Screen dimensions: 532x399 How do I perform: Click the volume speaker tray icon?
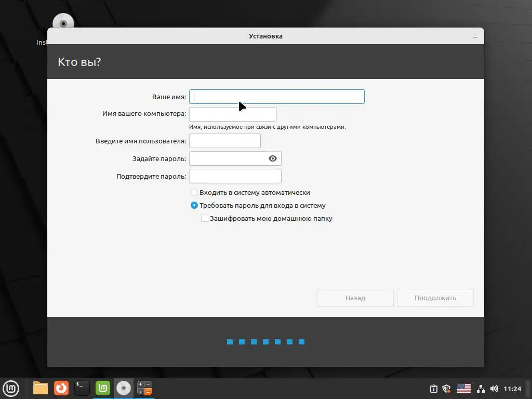pos(494,389)
